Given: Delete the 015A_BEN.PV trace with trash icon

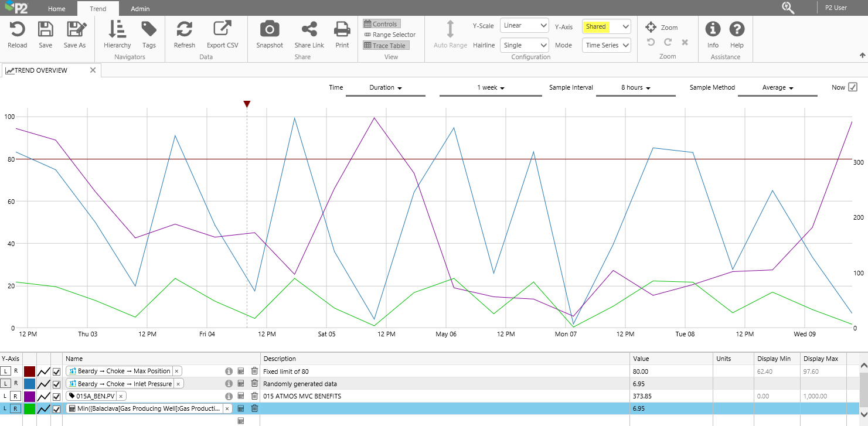Looking at the screenshot, I should [254, 396].
